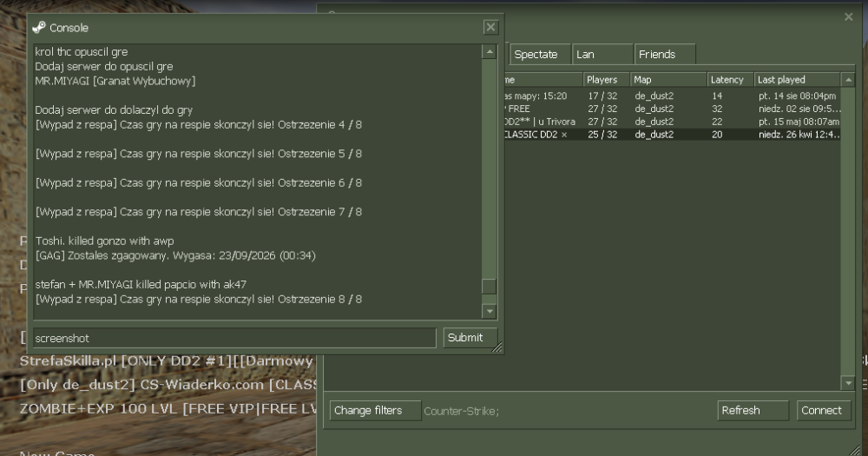Click server list scrollbar up arrow
This screenshot has height=456, width=868.
[848, 80]
